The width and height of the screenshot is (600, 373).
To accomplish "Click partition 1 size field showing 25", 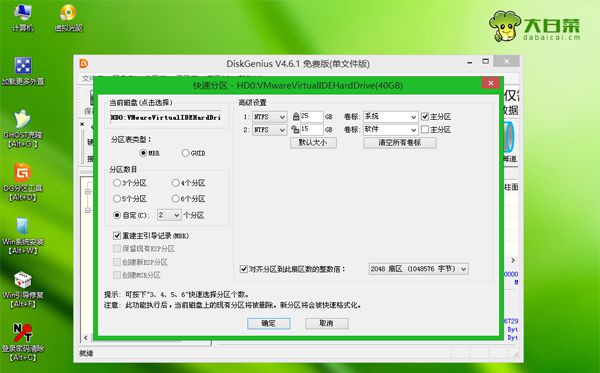I will pos(311,116).
